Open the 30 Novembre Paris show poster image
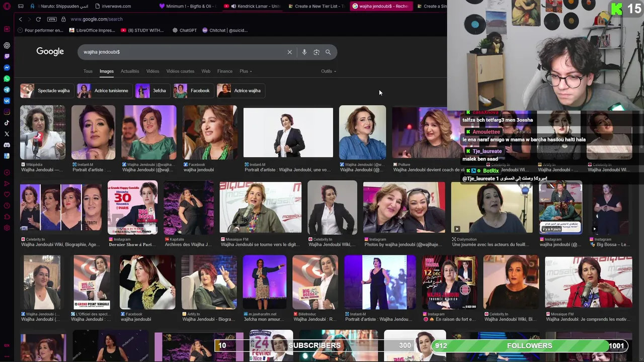Image resolution: width=644 pixels, height=362 pixels. [132, 207]
